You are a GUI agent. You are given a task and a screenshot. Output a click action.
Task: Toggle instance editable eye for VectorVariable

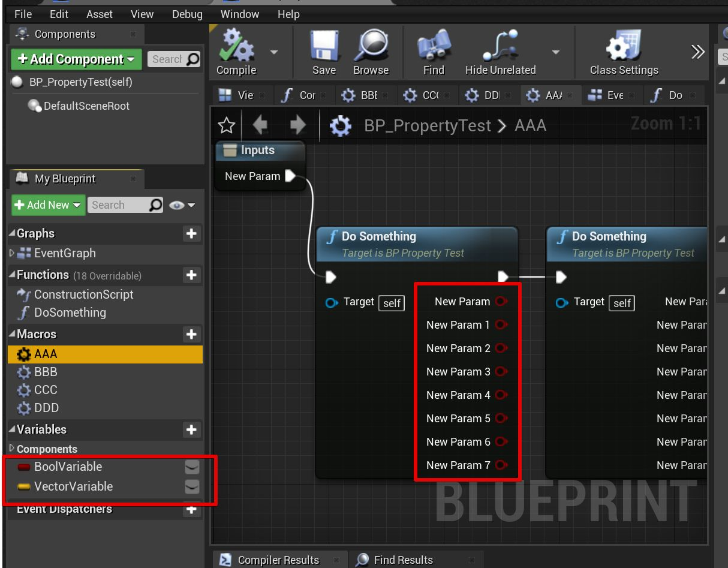tap(192, 486)
